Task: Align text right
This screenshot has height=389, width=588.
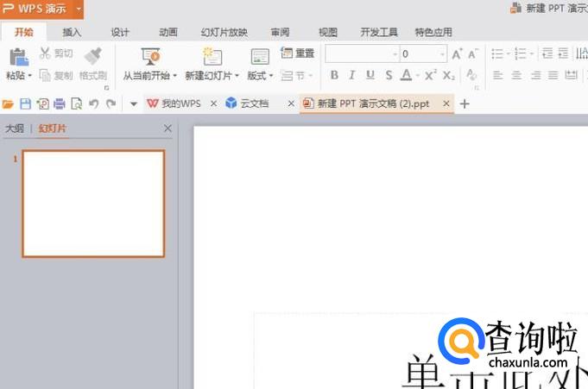Action: tap(535, 75)
